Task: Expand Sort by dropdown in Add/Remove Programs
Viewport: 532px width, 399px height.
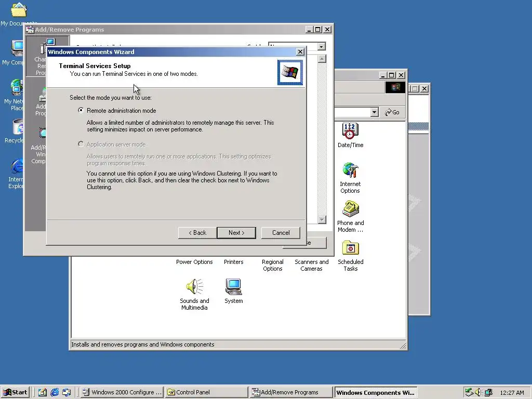Action: pos(321,46)
